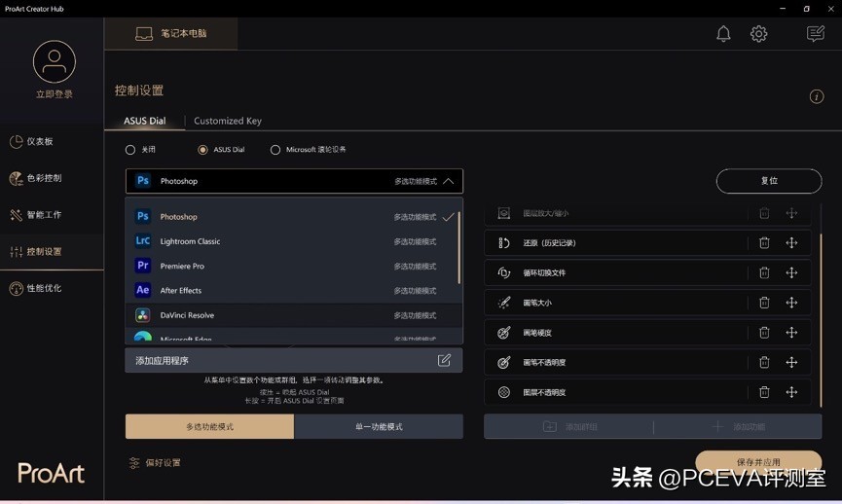Image resolution: width=842 pixels, height=504 pixels.
Task: Open 控制设置 in the sidebar
Action: coord(52,251)
